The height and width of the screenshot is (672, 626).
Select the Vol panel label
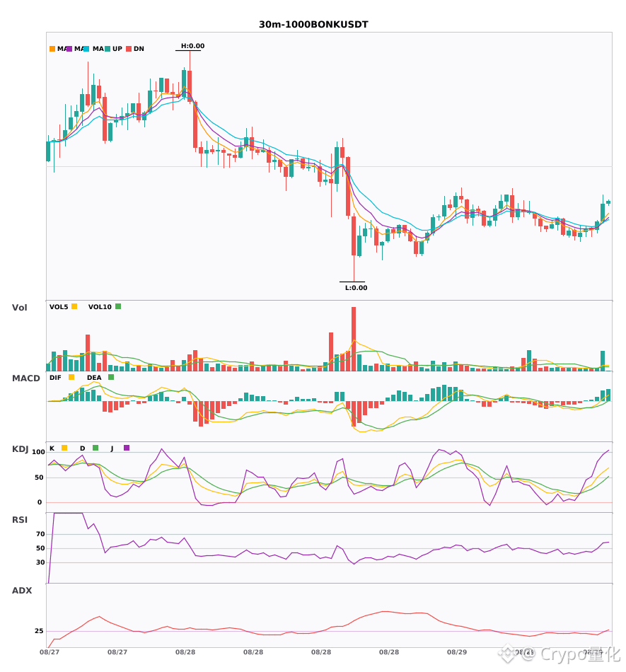(19, 307)
